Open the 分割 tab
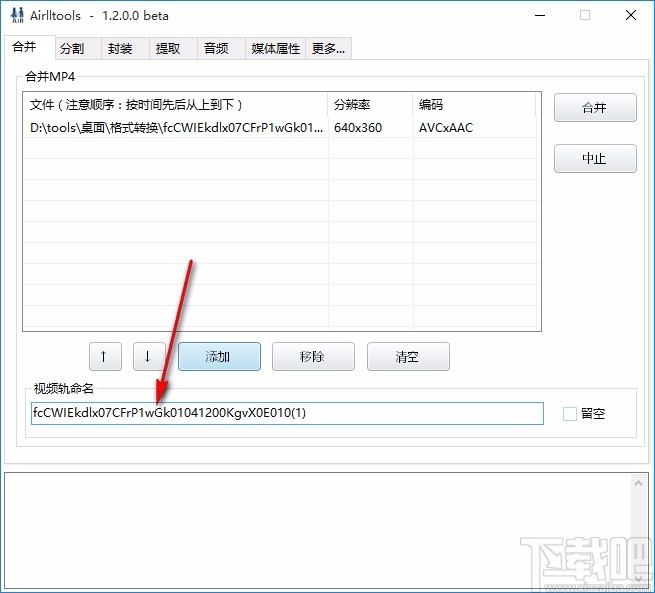 click(78, 49)
